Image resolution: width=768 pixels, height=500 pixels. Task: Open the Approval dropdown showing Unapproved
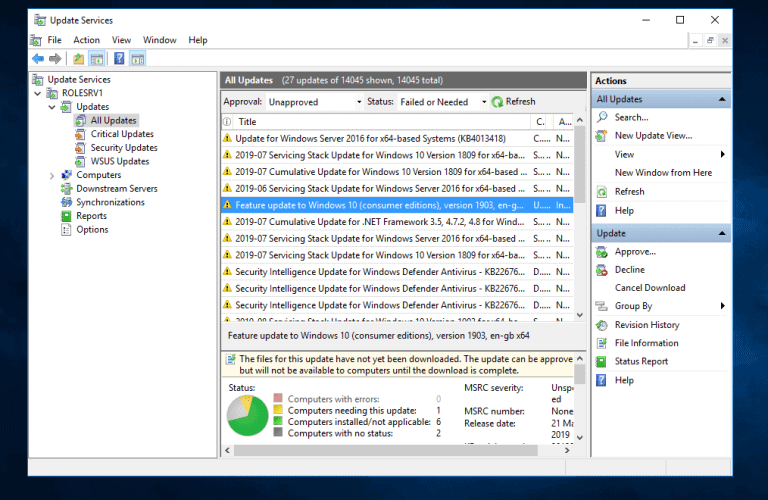click(314, 102)
